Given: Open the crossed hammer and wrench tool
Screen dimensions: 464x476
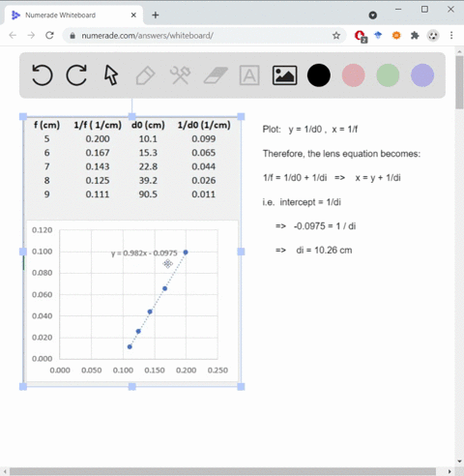Looking at the screenshot, I should tap(180, 75).
